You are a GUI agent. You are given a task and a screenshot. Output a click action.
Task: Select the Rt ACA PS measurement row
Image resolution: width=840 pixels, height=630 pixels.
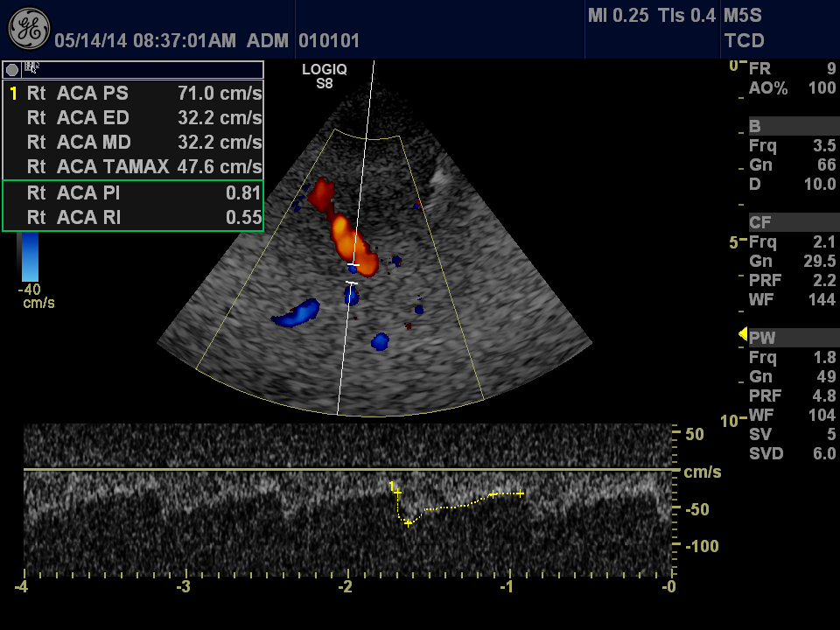point(133,94)
